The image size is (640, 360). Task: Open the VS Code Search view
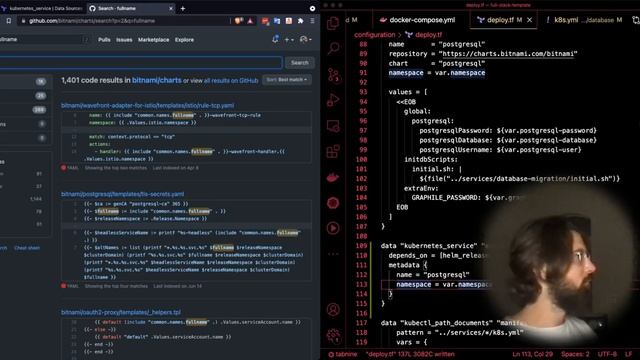[333, 48]
